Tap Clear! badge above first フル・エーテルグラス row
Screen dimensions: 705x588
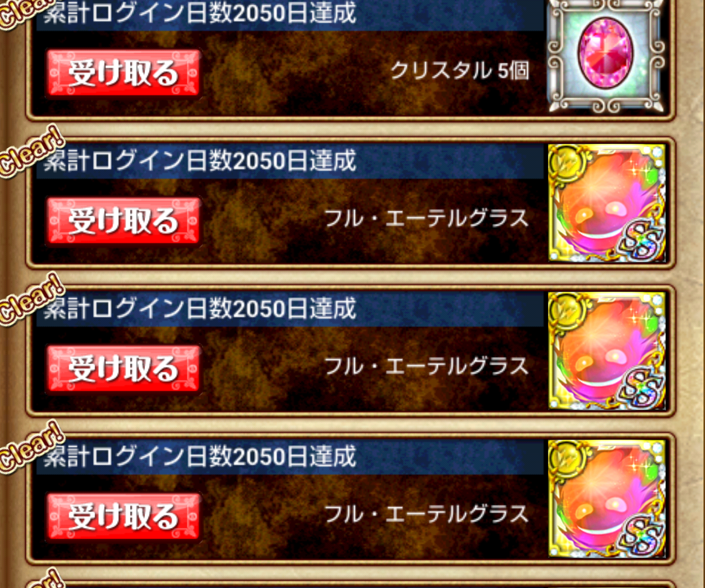(31, 151)
